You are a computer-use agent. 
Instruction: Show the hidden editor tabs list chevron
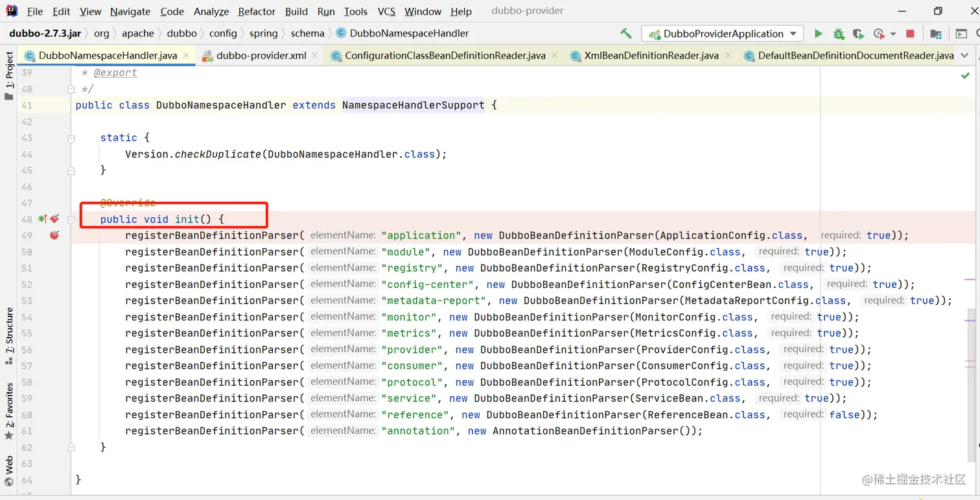(964, 56)
